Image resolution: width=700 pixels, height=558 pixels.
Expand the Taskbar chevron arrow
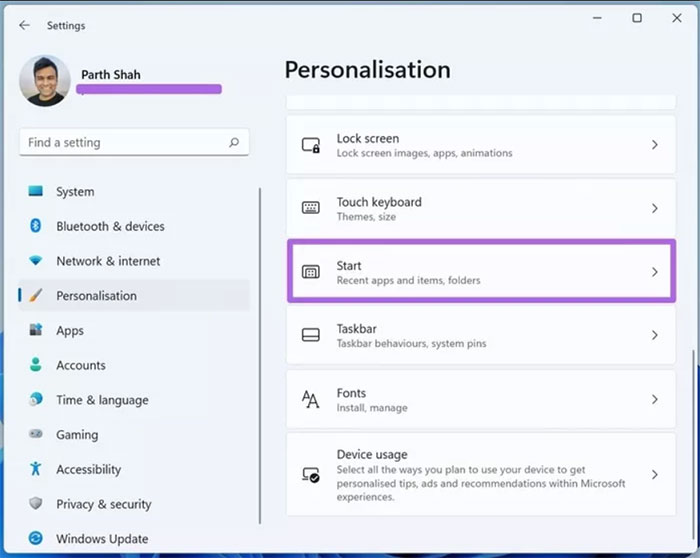(x=655, y=335)
